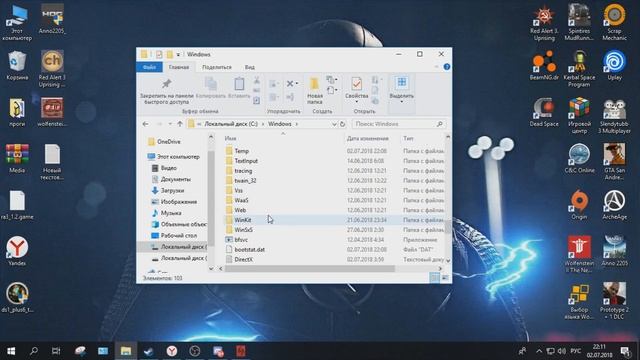The image size is (640, 360).
Task: Select the Scrap Mechanic desktop shortcut
Action: point(614,22)
